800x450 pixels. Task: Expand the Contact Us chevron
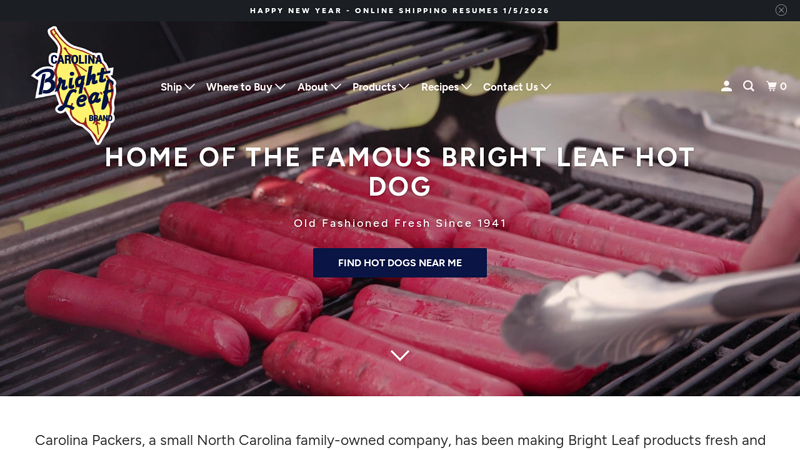(x=546, y=87)
